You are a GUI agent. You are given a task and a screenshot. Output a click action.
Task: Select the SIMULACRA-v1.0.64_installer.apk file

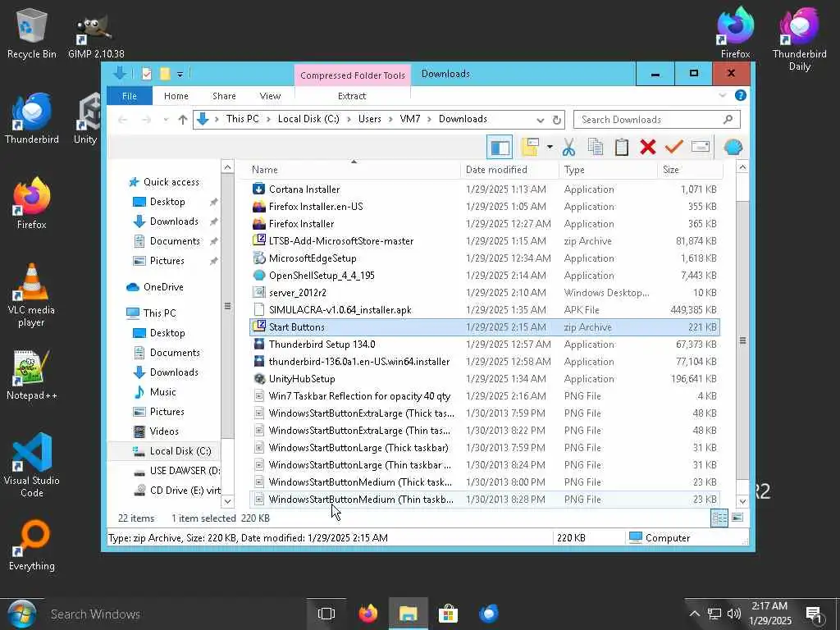pyautogui.click(x=484, y=309)
